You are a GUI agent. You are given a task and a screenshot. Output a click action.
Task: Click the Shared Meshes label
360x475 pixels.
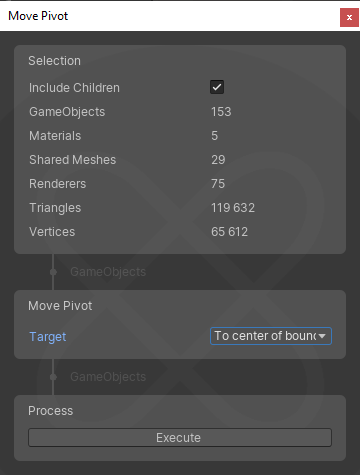point(73,160)
